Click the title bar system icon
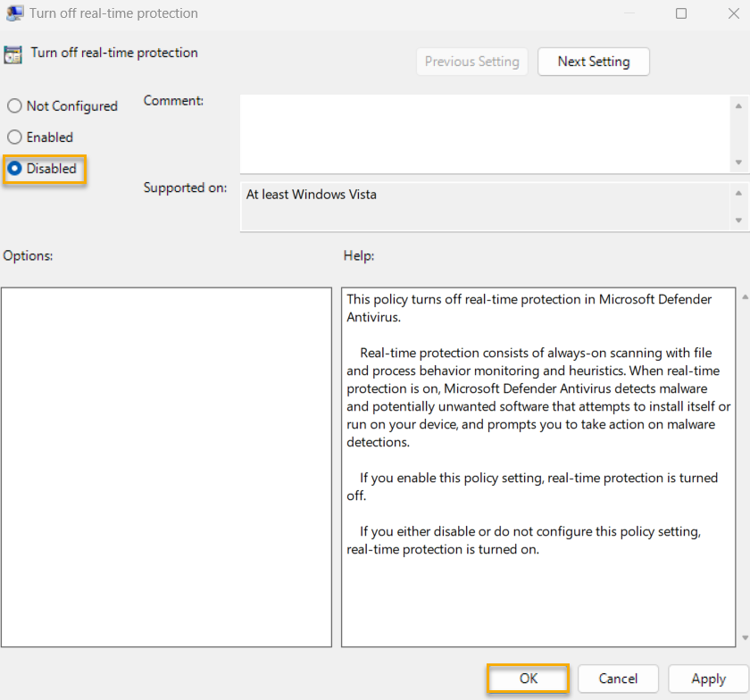 14,13
